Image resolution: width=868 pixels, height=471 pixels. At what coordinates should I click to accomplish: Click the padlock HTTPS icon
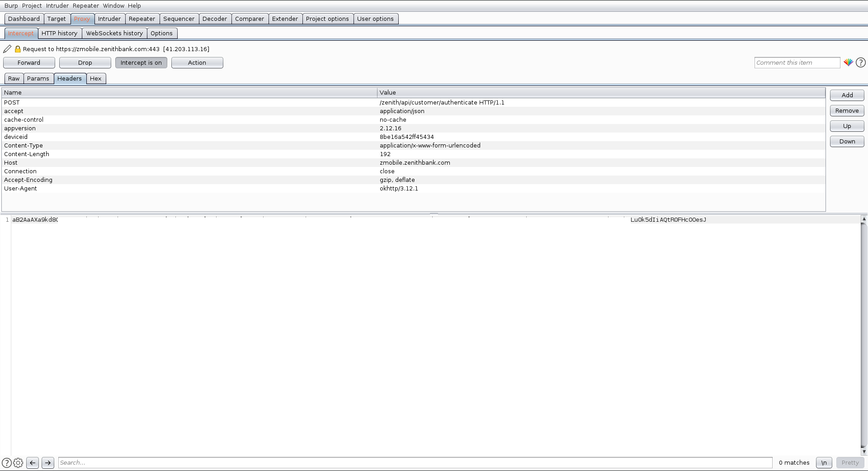18,49
